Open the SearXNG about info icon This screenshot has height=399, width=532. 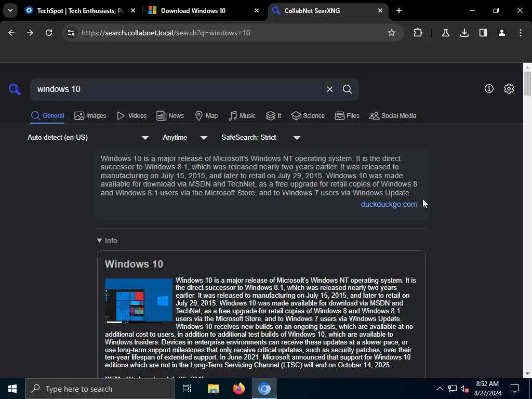(x=489, y=88)
